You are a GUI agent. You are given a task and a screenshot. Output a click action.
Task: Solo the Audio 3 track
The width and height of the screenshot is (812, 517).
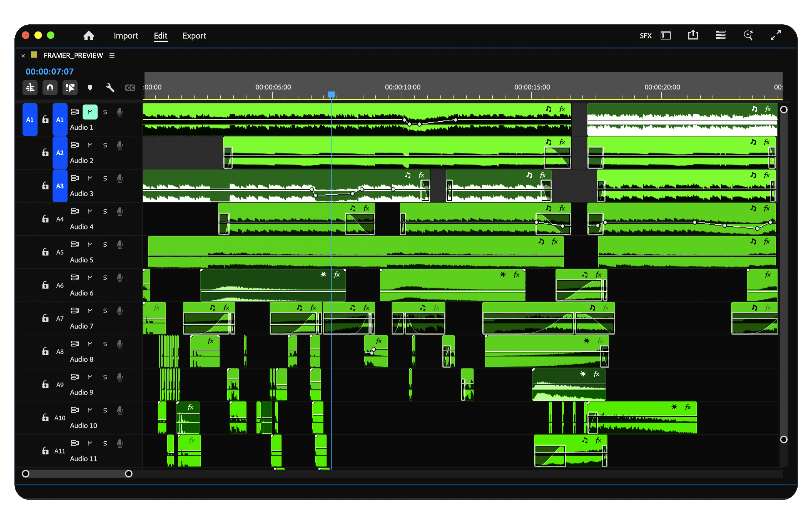point(105,178)
